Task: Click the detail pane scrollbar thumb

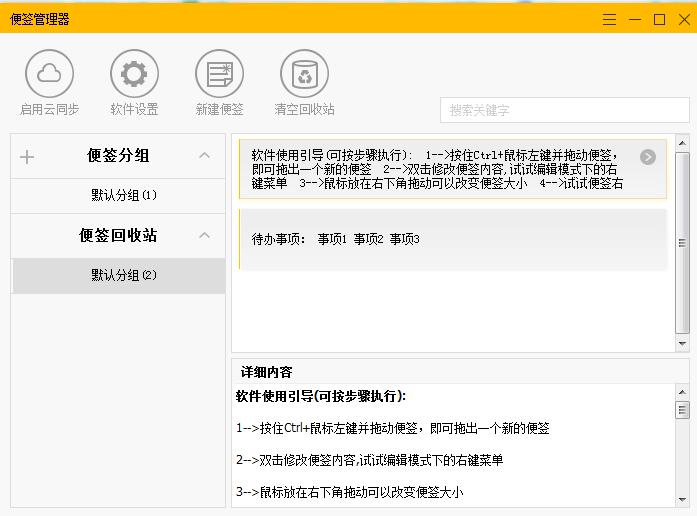Action: pos(682,410)
